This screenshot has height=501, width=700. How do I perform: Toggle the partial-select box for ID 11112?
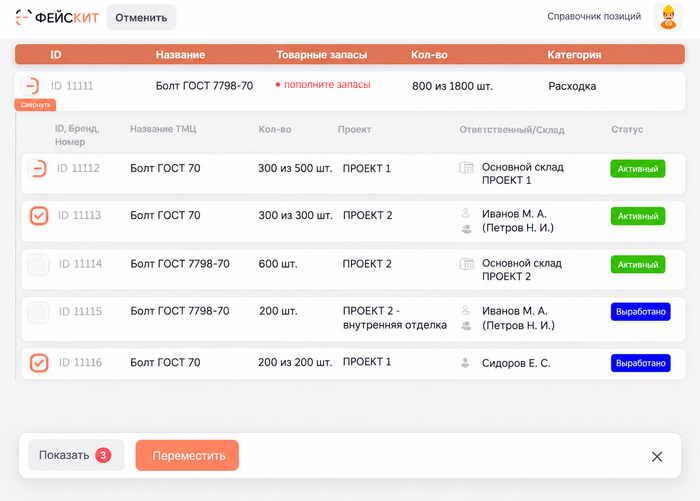38,169
